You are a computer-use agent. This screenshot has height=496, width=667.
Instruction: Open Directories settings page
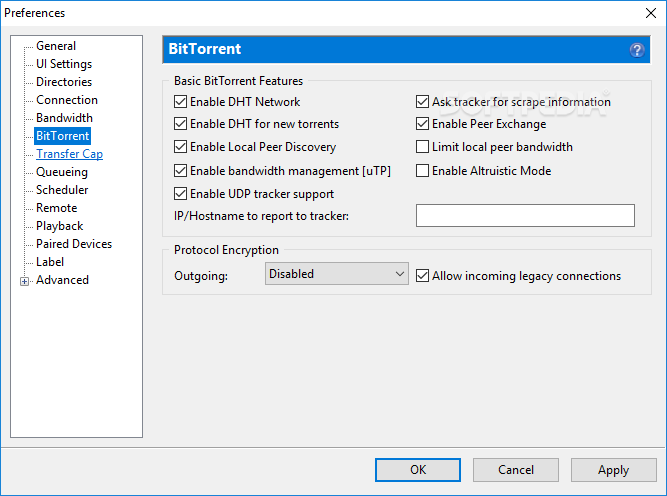(x=64, y=82)
